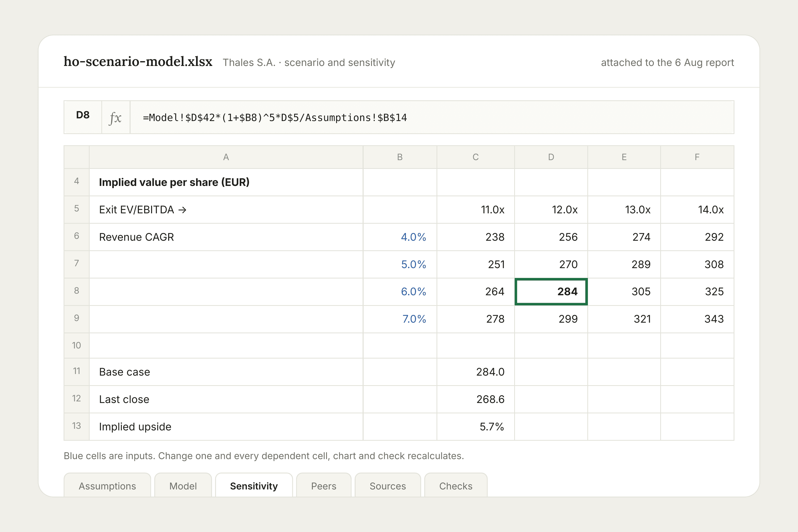The image size is (798, 532).
Task: Click the cell showing 274
Action: (x=624, y=237)
